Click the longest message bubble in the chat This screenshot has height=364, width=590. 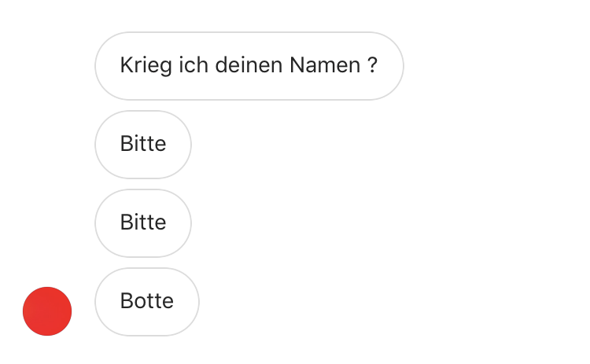tap(249, 66)
